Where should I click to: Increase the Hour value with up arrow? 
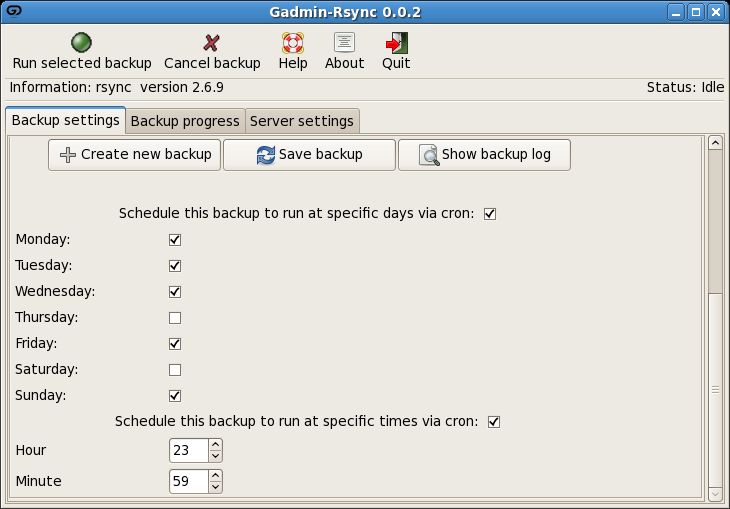[x=215, y=445]
